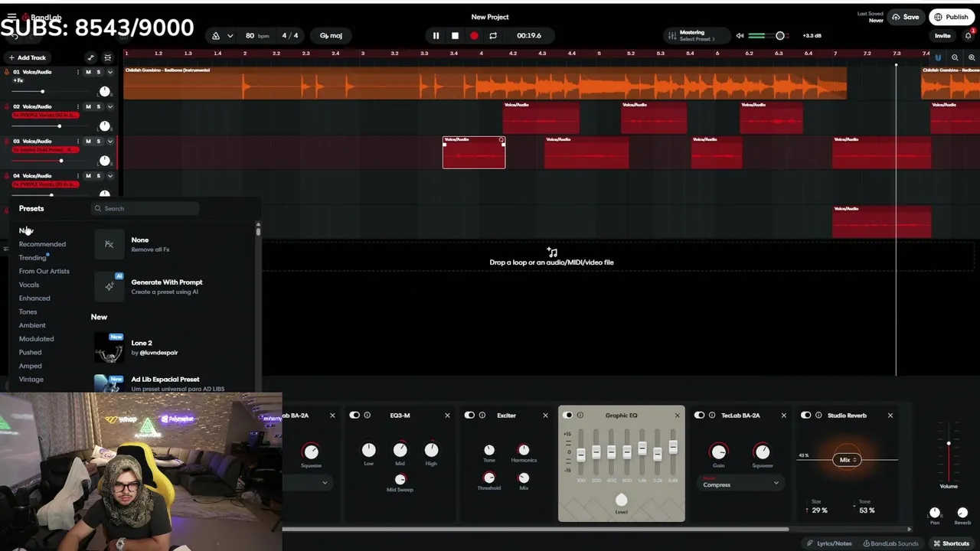Choose None to remove all Fx

tap(173, 244)
